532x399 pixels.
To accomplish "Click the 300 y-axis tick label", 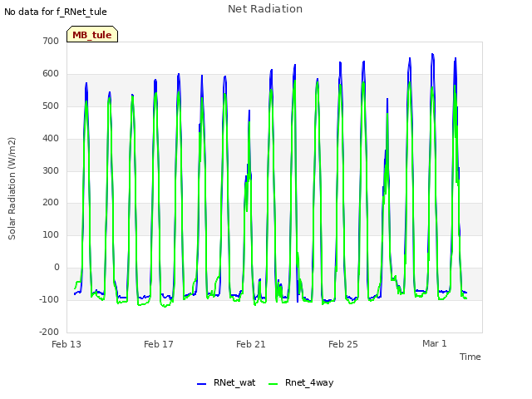I will pos(51,170).
